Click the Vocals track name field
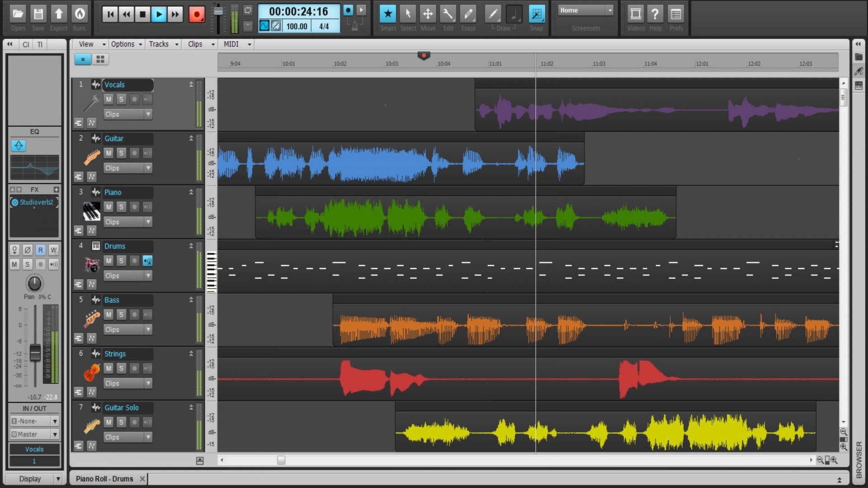The height and width of the screenshot is (488, 868). (128, 84)
